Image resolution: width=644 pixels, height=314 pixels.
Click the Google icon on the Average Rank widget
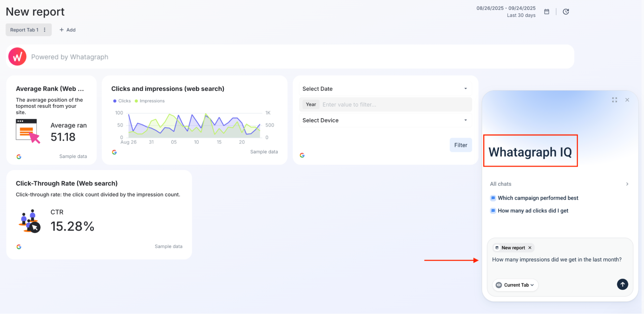point(19,157)
